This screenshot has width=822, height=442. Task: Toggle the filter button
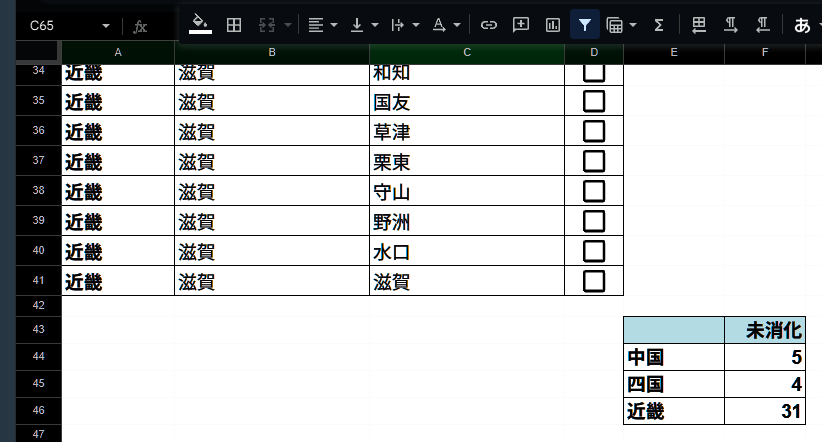(x=585, y=25)
